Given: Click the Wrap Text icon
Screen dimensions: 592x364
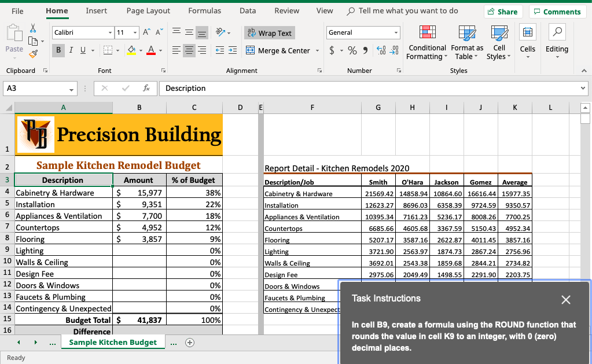Looking at the screenshot, I should click(x=269, y=33).
